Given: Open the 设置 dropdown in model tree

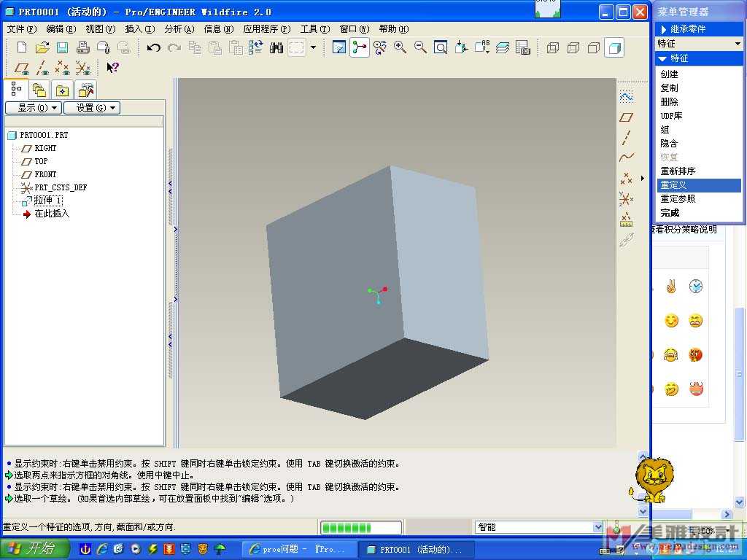Looking at the screenshot, I should (x=91, y=108).
